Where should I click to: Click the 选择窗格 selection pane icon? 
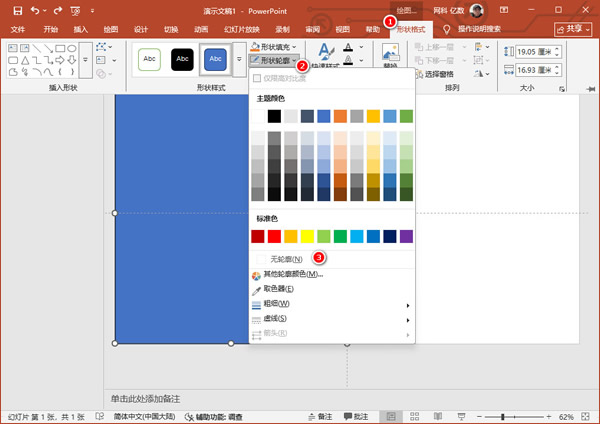418,73
